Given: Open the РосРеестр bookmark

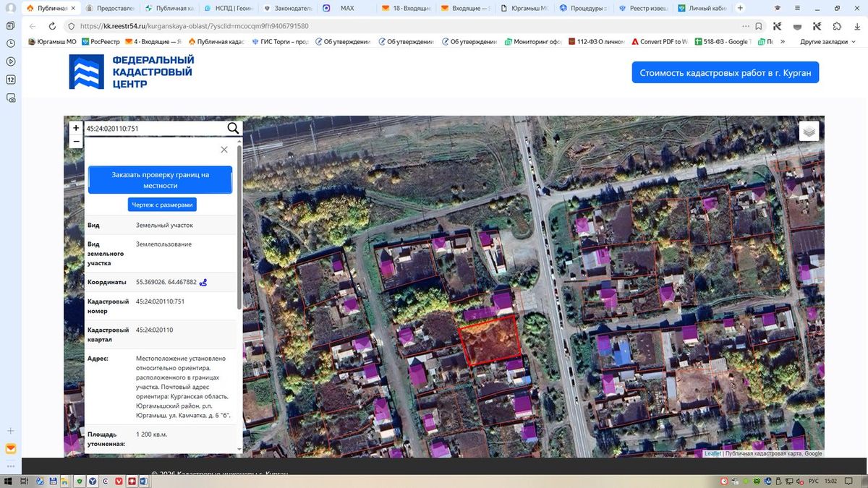Looking at the screenshot, I should point(101,42).
